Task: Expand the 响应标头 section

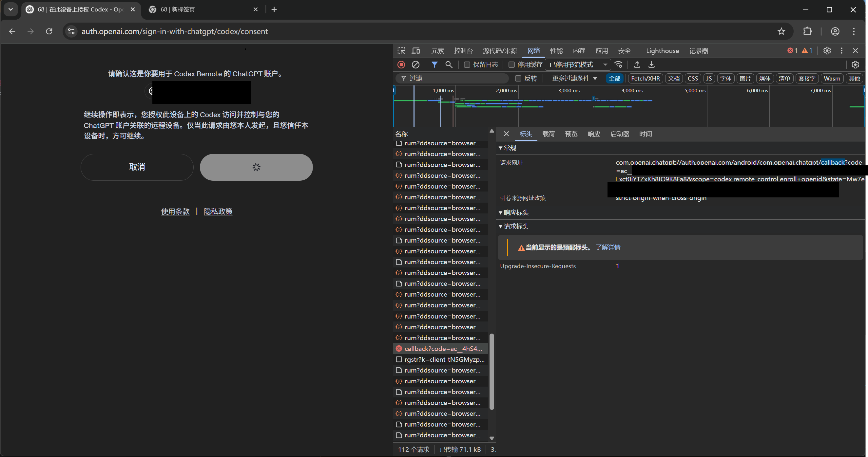Action: (x=513, y=213)
